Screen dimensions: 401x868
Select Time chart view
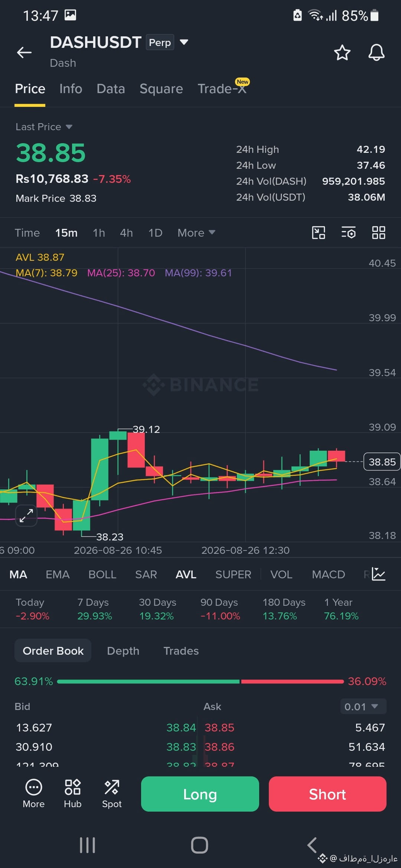tap(27, 233)
